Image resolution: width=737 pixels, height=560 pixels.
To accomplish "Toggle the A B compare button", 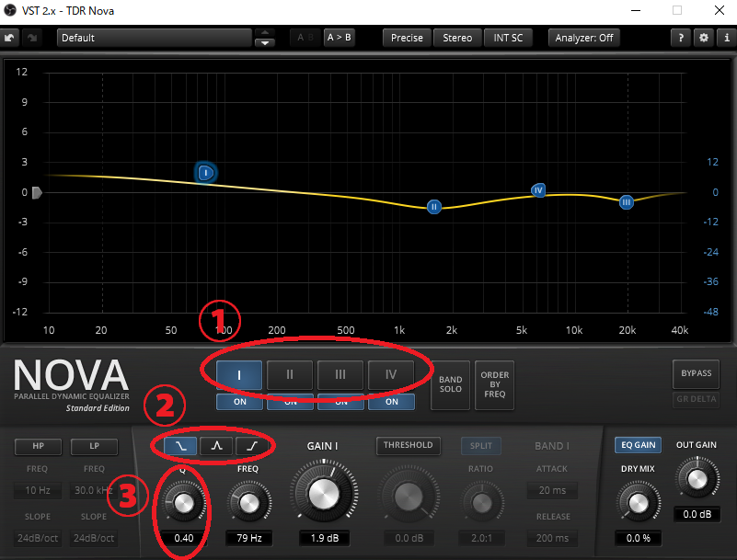I will pos(305,38).
